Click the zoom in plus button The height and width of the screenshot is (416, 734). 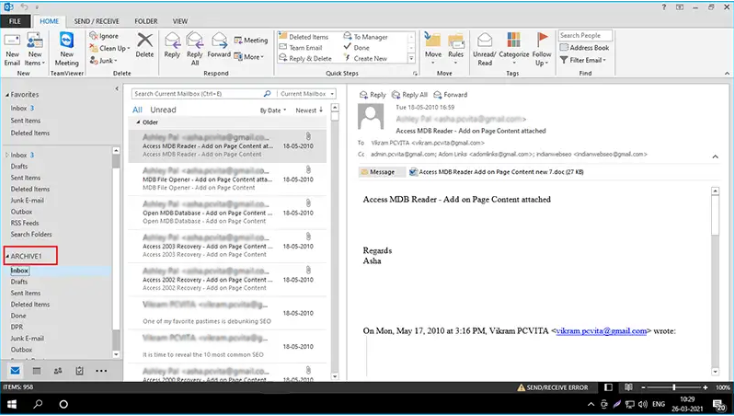click(705, 387)
